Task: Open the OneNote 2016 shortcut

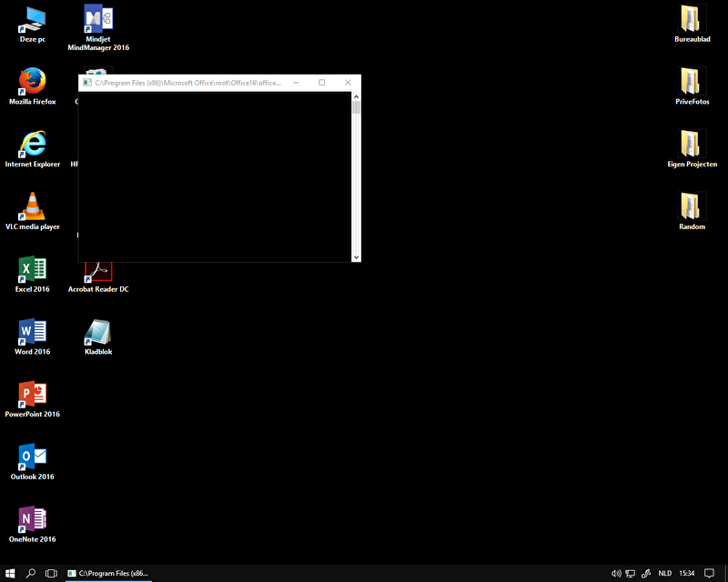Action: 33,520
